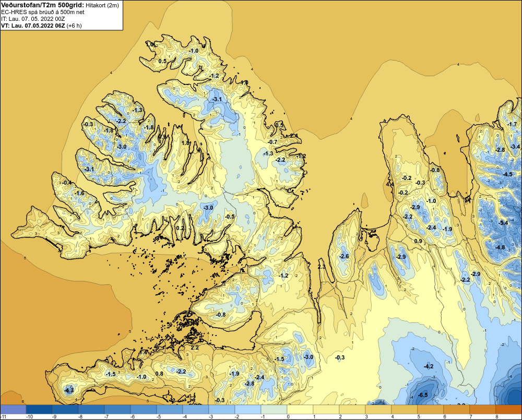Click the legend swatch between -7 and -6
The image size is (522, 420).
pyautogui.click(x=117, y=410)
